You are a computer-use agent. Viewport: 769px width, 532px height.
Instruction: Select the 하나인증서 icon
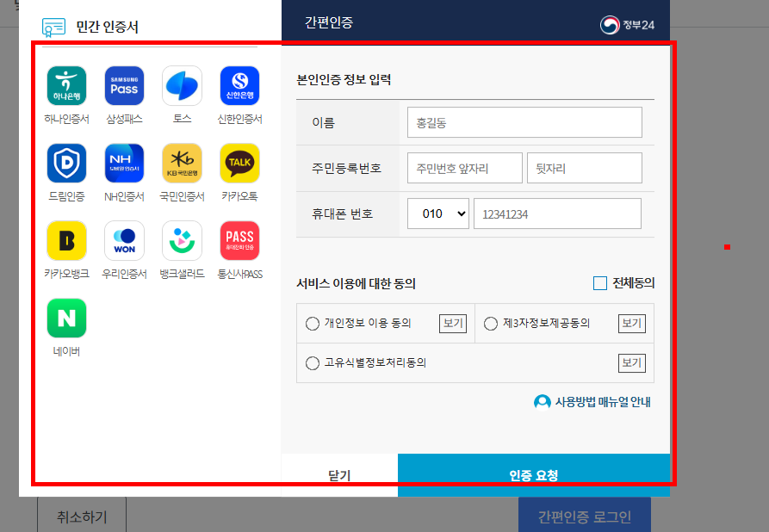click(66, 86)
